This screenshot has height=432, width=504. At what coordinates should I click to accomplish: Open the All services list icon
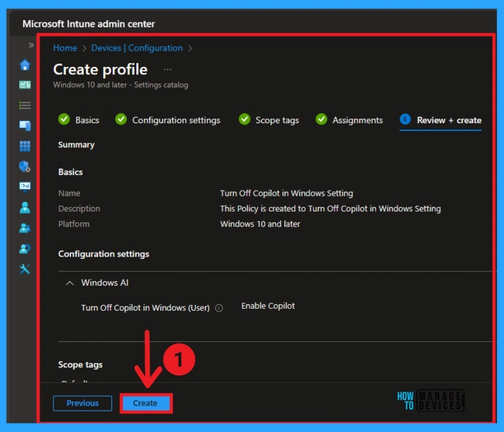pyautogui.click(x=25, y=105)
